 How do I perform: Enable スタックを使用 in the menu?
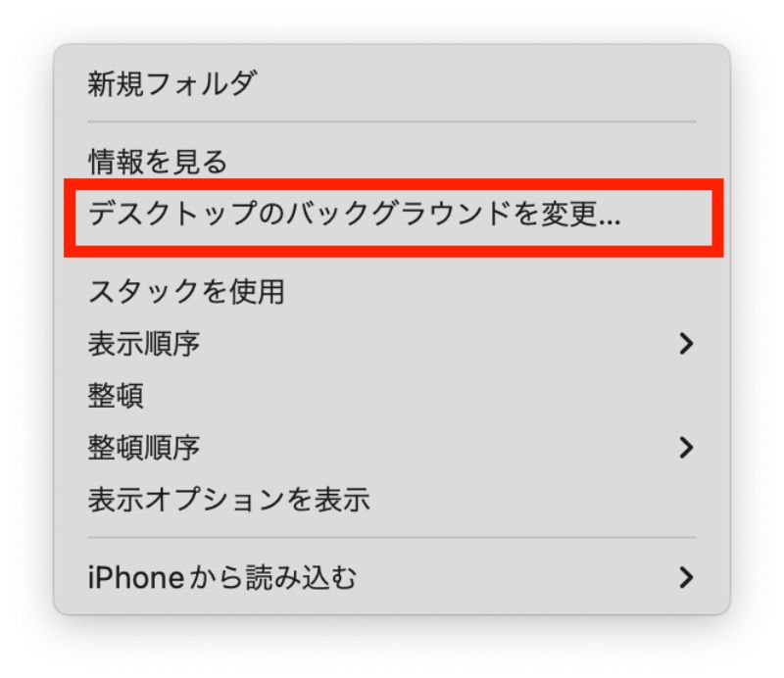tap(392, 292)
